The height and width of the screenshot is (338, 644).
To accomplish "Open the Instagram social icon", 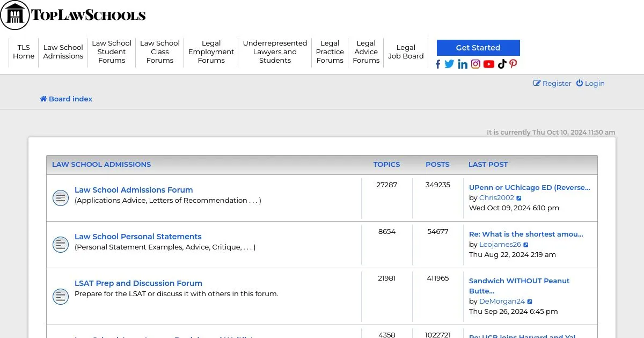I will (475, 64).
